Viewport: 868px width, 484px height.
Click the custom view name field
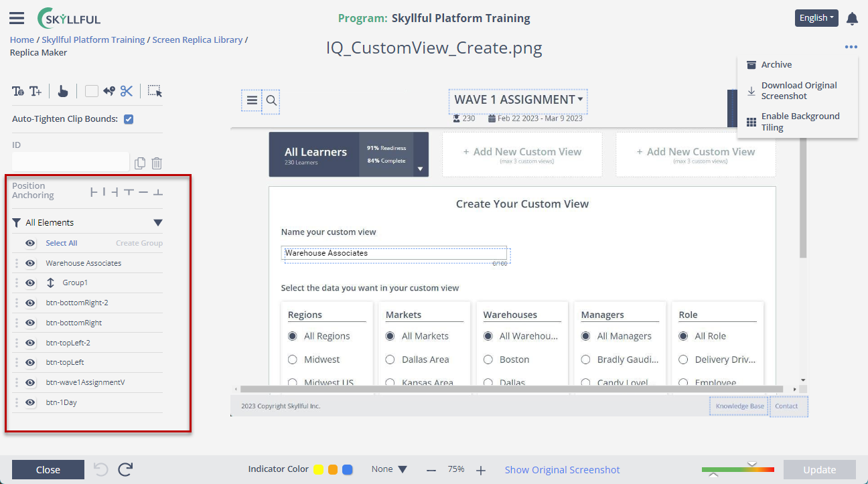pos(394,253)
